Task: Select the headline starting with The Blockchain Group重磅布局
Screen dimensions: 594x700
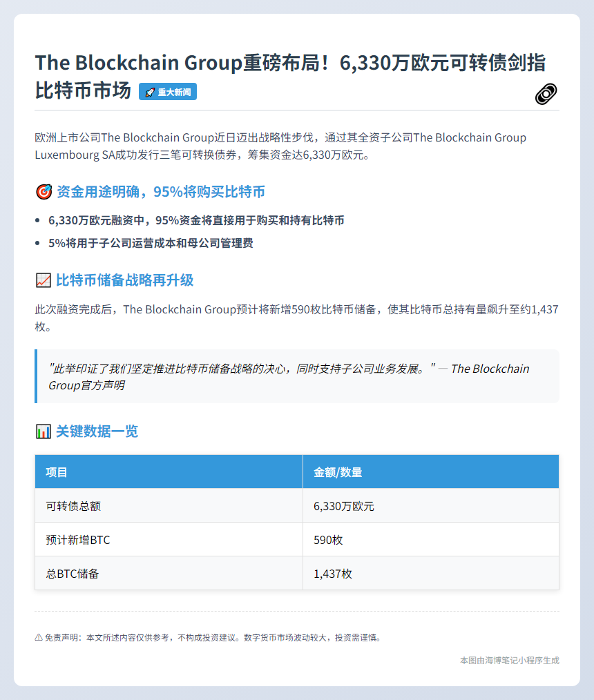Action: point(290,76)
